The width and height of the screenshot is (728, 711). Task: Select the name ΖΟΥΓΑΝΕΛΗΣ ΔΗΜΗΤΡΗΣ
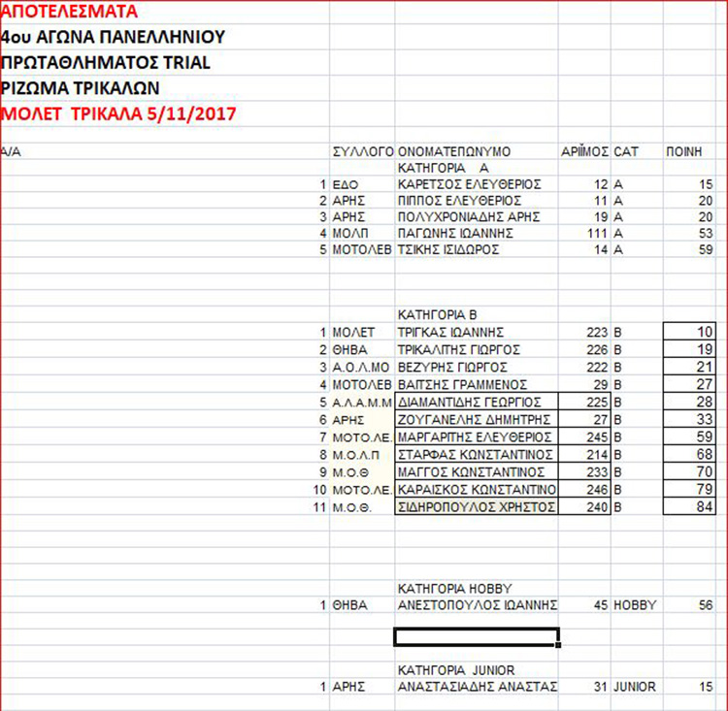[477, 419]
